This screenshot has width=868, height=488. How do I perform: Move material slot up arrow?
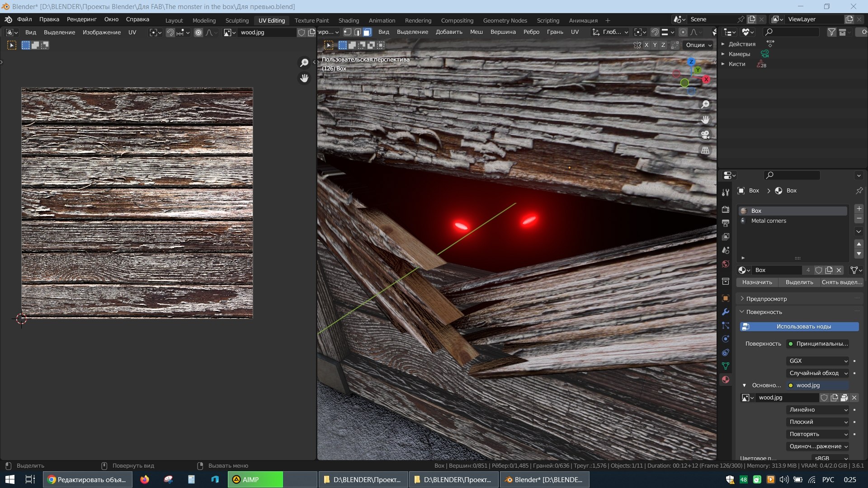(859, 244)
